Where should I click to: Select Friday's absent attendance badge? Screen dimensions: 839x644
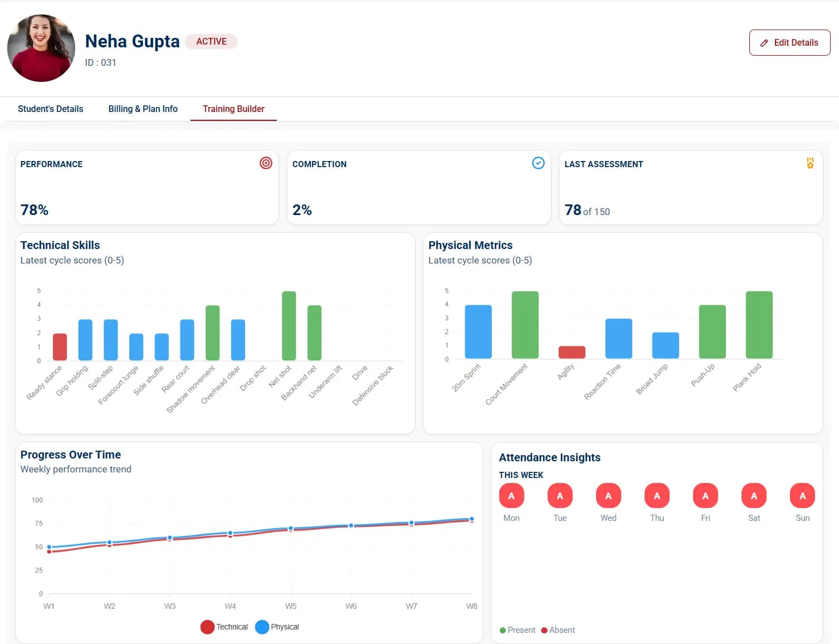(x=705, y=495)
